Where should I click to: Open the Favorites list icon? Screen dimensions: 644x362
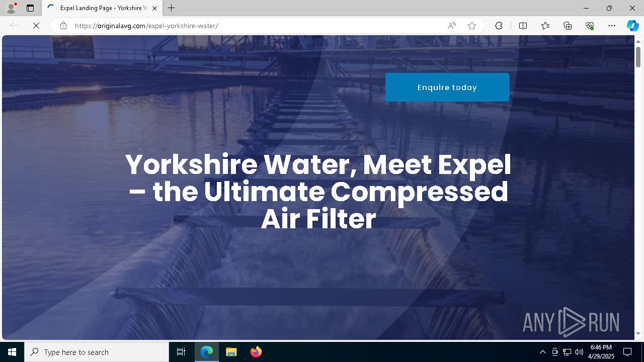pyautogui.click(x=545, y=26)
